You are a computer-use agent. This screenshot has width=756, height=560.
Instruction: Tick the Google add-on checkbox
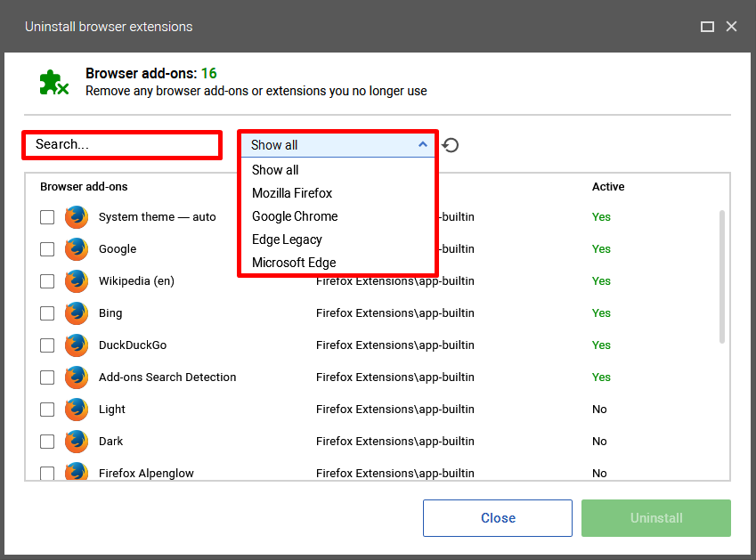pos(47,249)
